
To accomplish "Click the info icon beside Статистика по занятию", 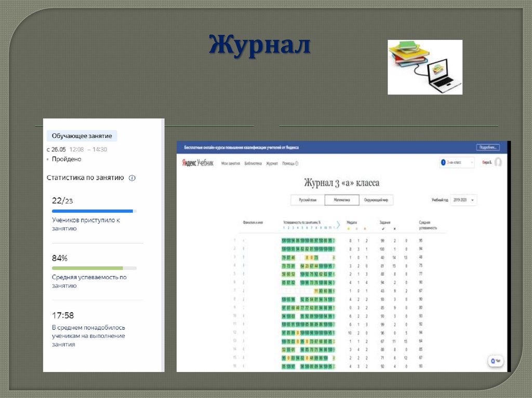I will click(x=132, y=178).
